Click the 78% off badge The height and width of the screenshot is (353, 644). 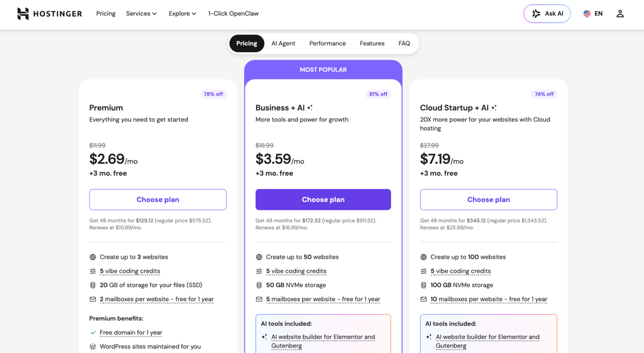[x=213, y=94]
